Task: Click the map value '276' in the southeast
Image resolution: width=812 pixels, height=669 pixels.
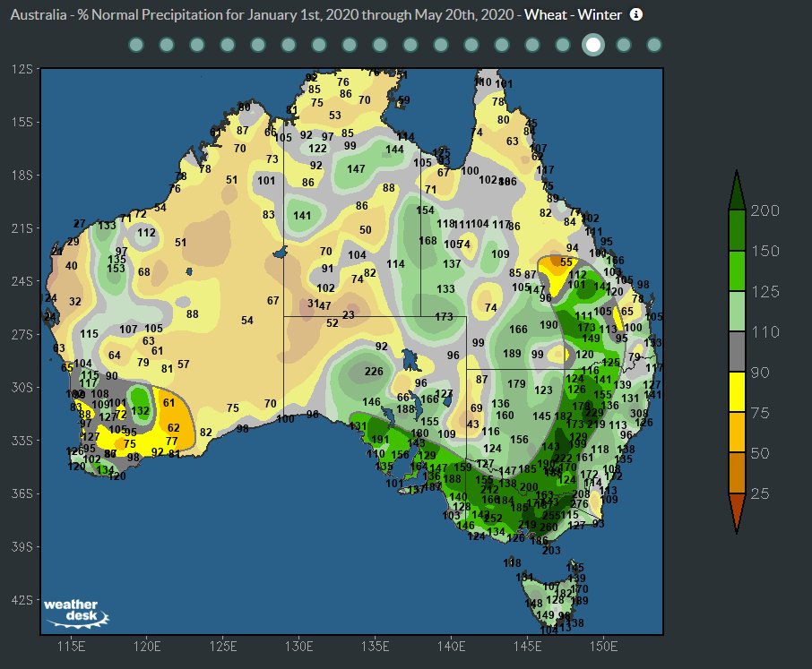Action: 580,504
